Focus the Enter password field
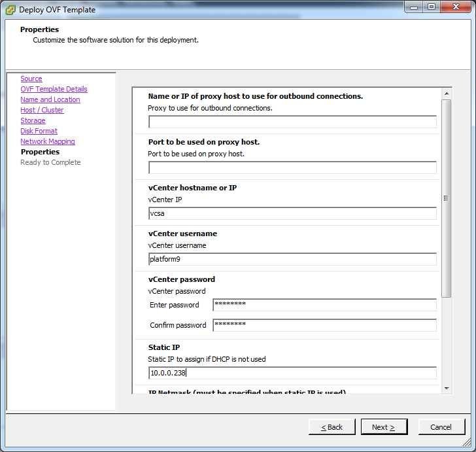 coord(324,305)
